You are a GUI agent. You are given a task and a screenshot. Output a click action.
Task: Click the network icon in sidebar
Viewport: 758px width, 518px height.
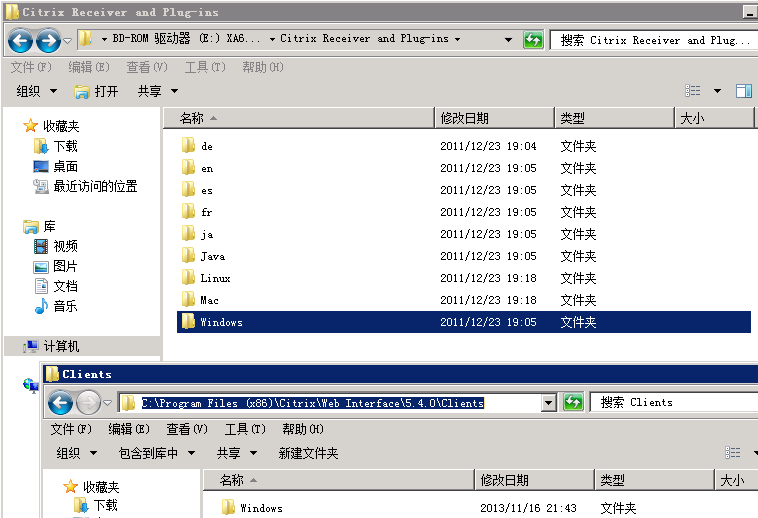30,385
